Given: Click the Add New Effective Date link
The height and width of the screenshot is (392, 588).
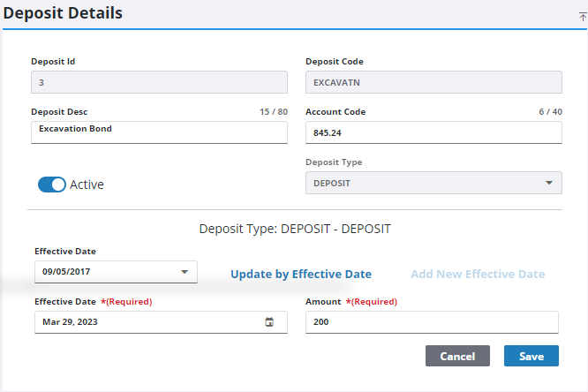Looking at the screenshot, I should tap(478, 274).
